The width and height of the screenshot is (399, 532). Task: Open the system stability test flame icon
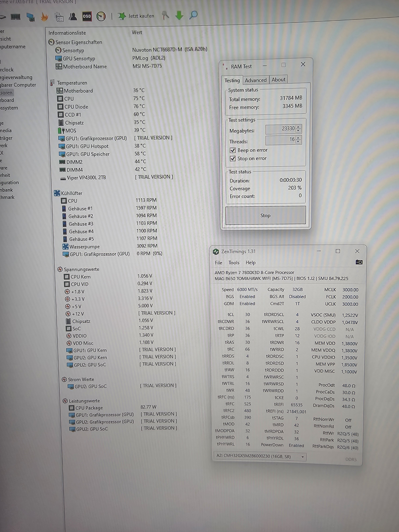pos(45,17)
